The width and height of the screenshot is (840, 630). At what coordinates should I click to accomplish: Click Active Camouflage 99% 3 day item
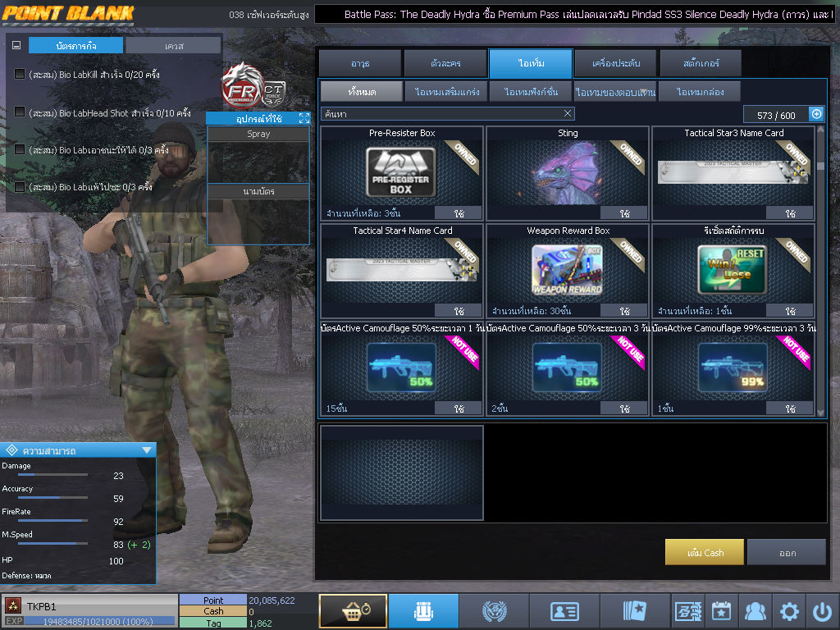733,368
